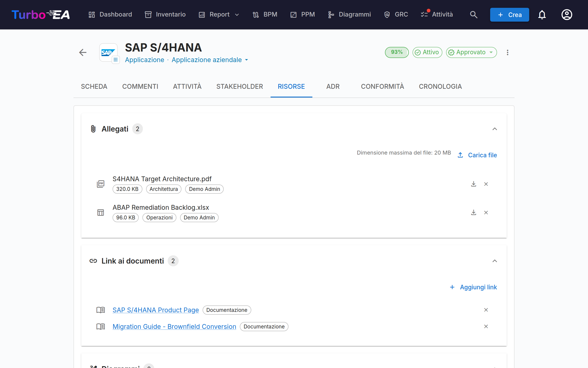Open the Report dropdown menu
588x368 pixels.
(219, 14)
